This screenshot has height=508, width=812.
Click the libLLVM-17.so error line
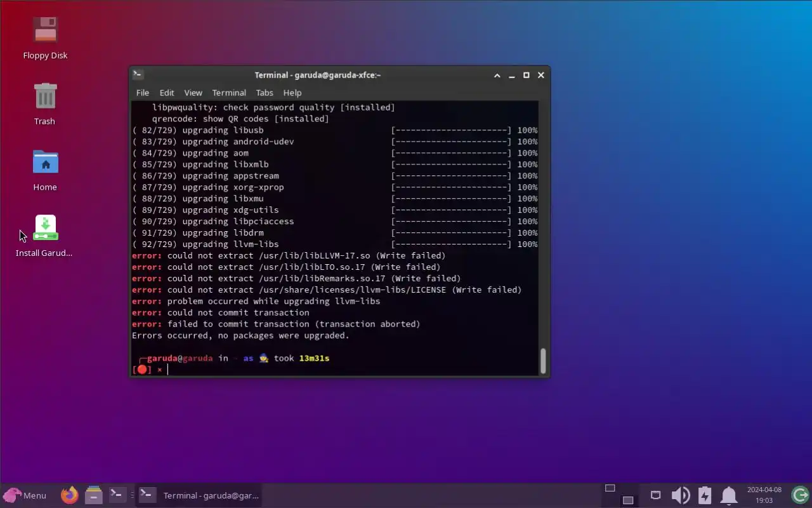(x=289, y=256)
